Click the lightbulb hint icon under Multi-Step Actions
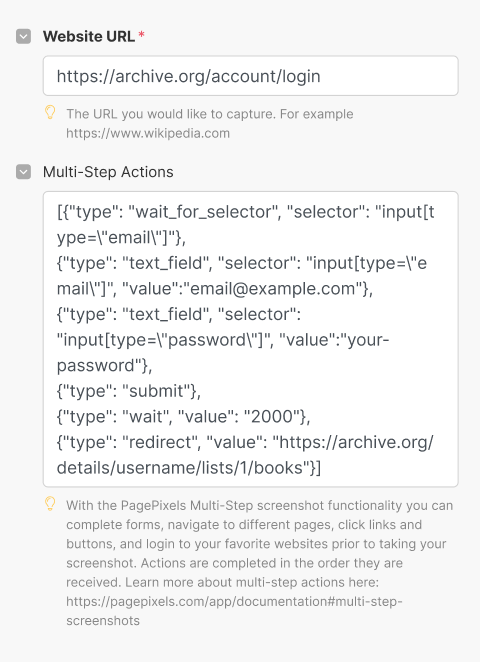Screen dimensions: 480x662 click(50, 504)
